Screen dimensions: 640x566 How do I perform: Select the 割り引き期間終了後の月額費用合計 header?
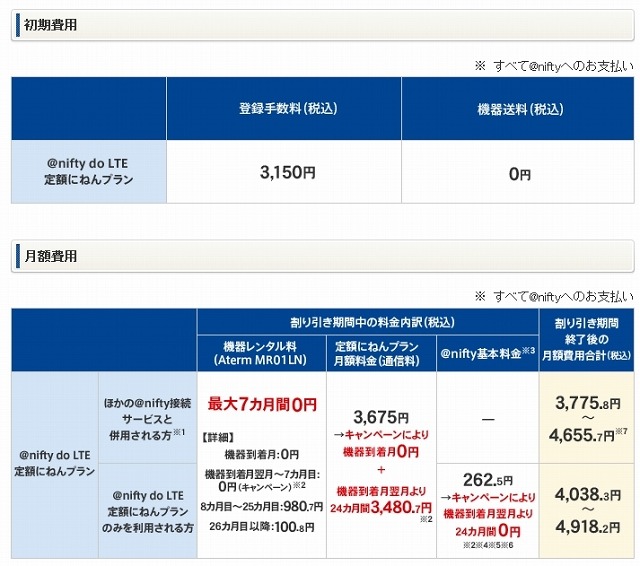tap(587, 340)
